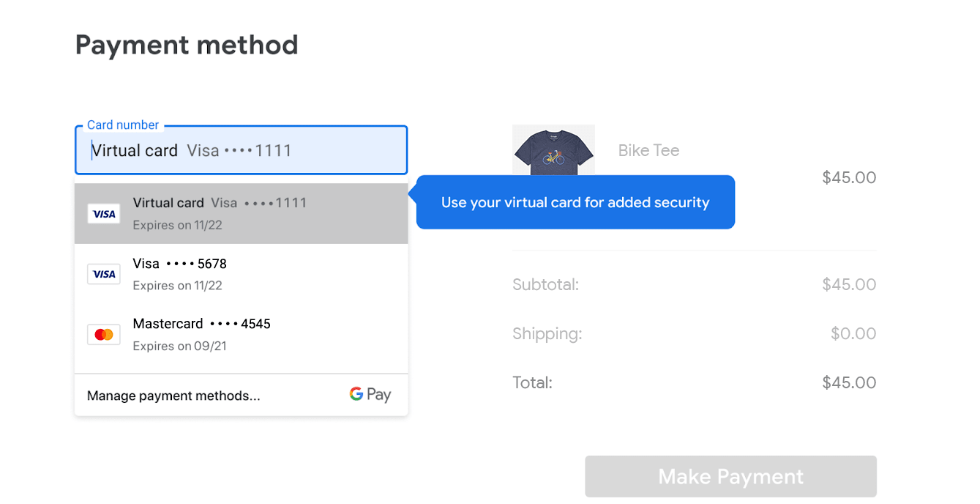Click the Total amount $45.00

(x=848, y=382)
